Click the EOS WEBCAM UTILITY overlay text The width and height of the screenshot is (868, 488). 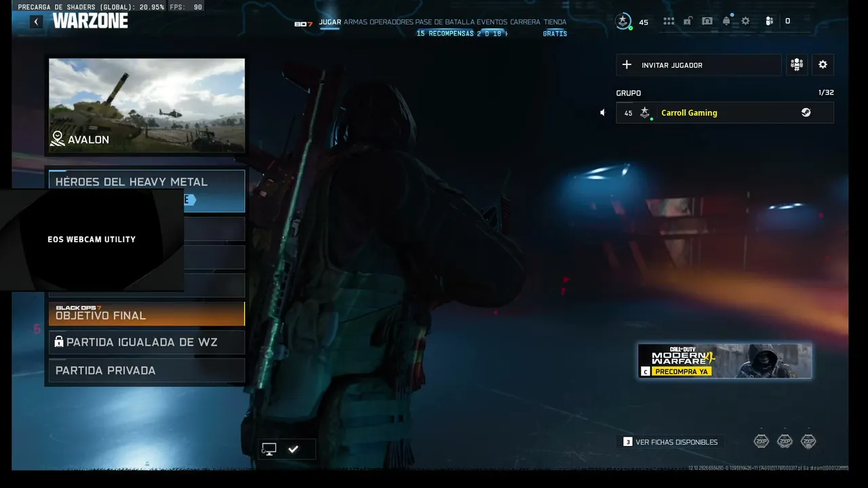click(x=92, y=239)
